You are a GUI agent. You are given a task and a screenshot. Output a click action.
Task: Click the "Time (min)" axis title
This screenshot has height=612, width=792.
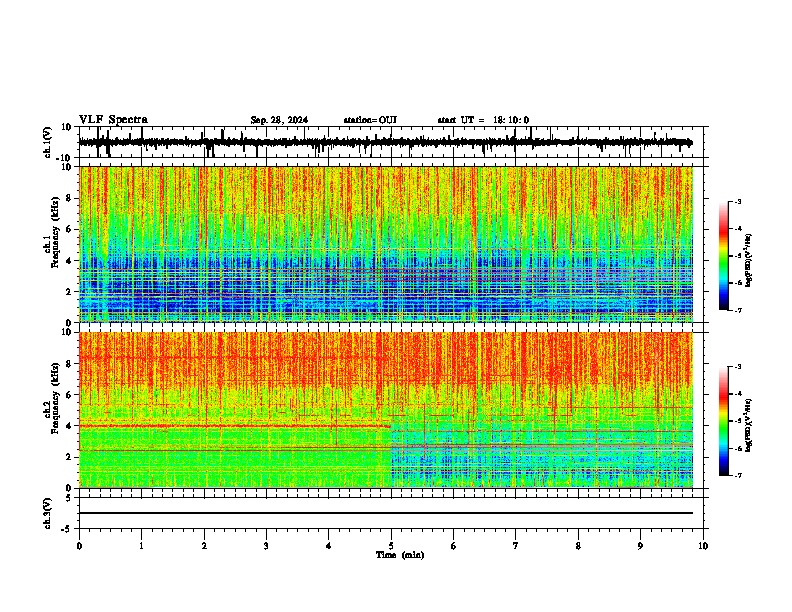[400, 555]
